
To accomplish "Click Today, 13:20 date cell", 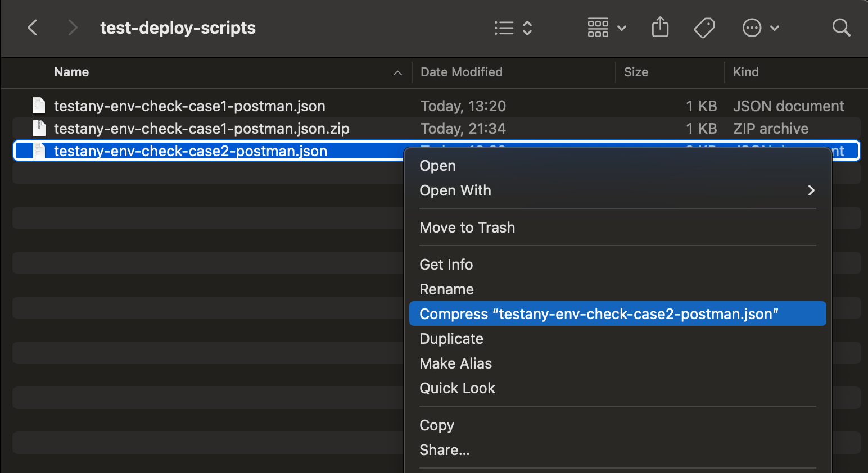I will (x=463, y=106).
